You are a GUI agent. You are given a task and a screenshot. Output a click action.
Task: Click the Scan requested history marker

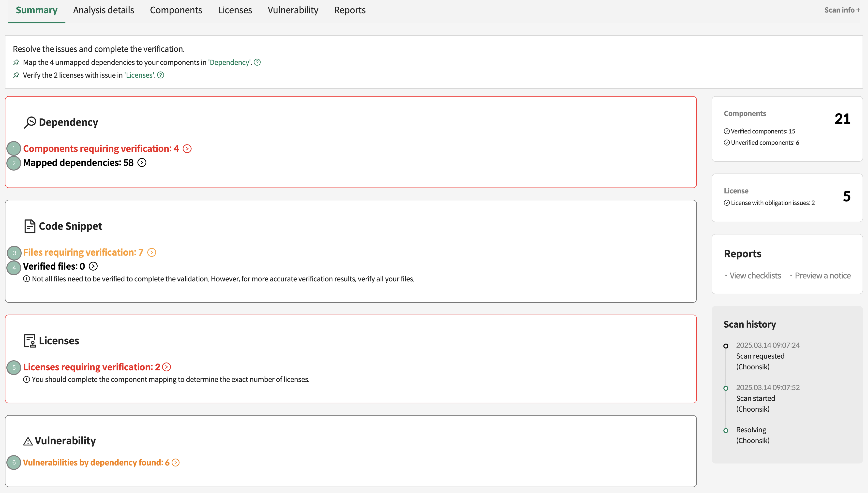pyautogui.click(x=726, y=346)
